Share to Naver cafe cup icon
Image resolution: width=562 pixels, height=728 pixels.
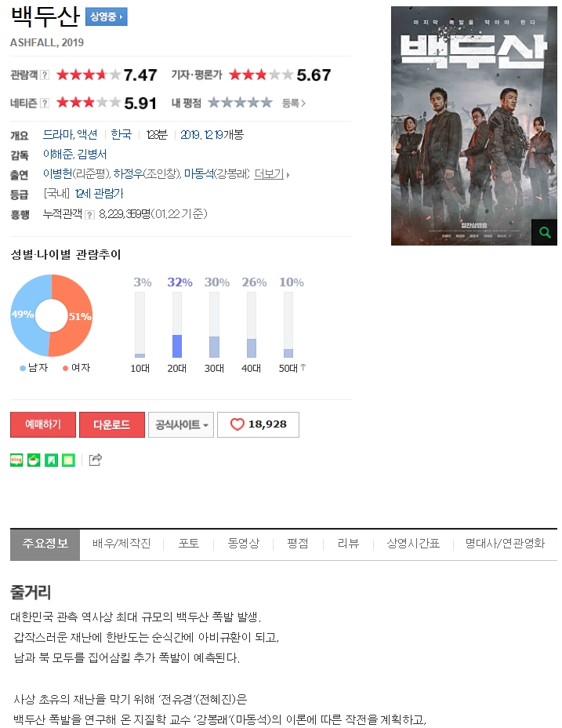pyautogui.click(x=34, y=460)
